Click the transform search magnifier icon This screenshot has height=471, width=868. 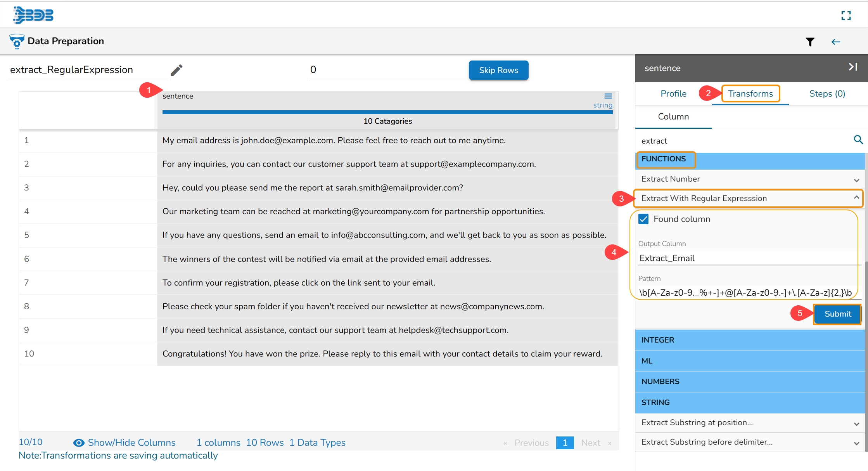point(858,140)
